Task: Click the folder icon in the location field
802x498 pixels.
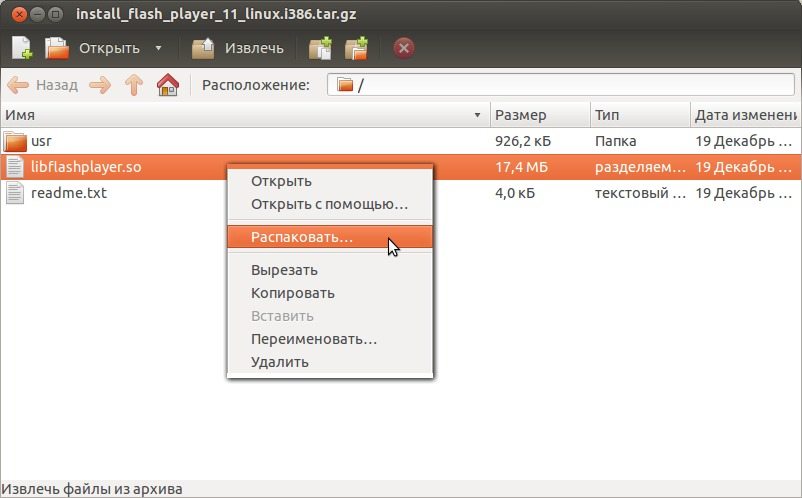Action: pyautogui.click(x=345, y=84)
